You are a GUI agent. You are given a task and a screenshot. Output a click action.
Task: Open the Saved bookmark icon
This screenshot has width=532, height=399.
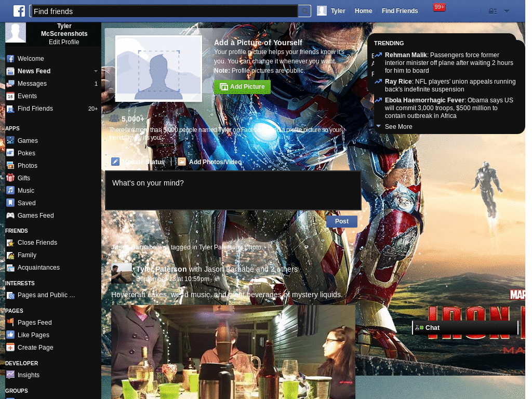[x=10, y=203]
